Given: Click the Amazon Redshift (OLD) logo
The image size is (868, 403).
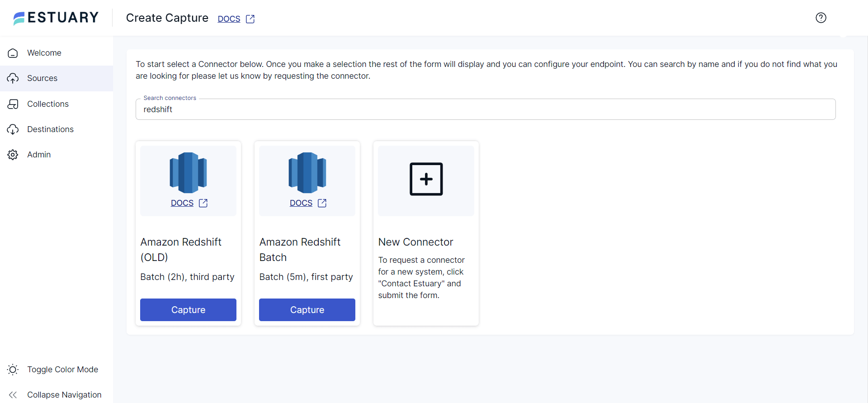Looking at the screenshot, I should pos(188,173).
